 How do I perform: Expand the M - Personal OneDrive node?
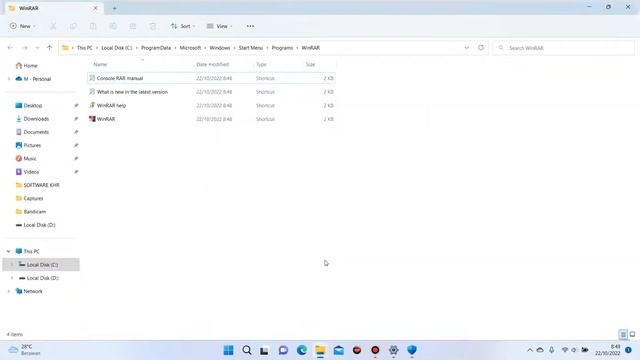coord(9,79)
